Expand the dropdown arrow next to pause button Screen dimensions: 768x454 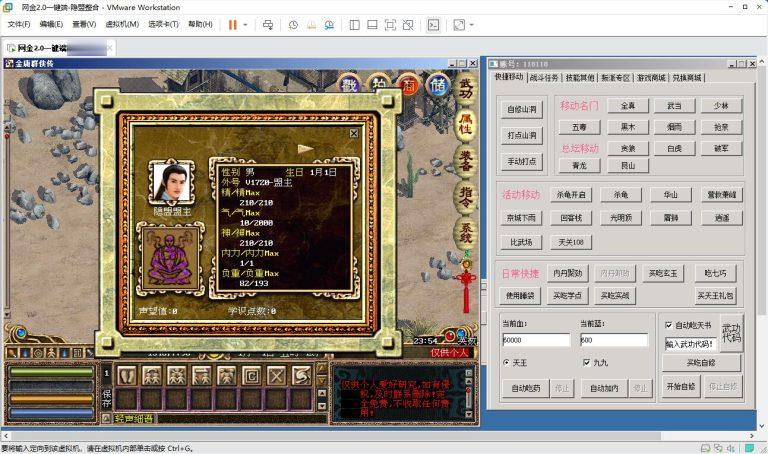click(x=246, y=24)
